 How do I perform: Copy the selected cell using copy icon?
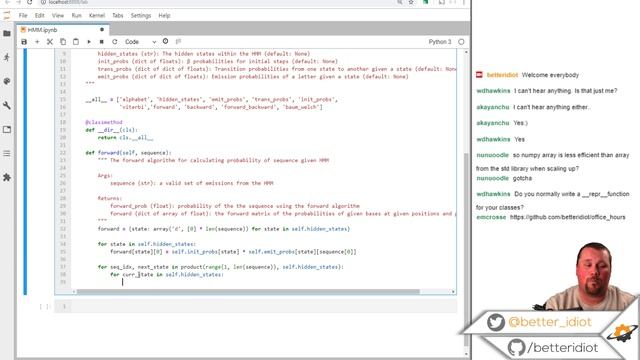[63, 42]
